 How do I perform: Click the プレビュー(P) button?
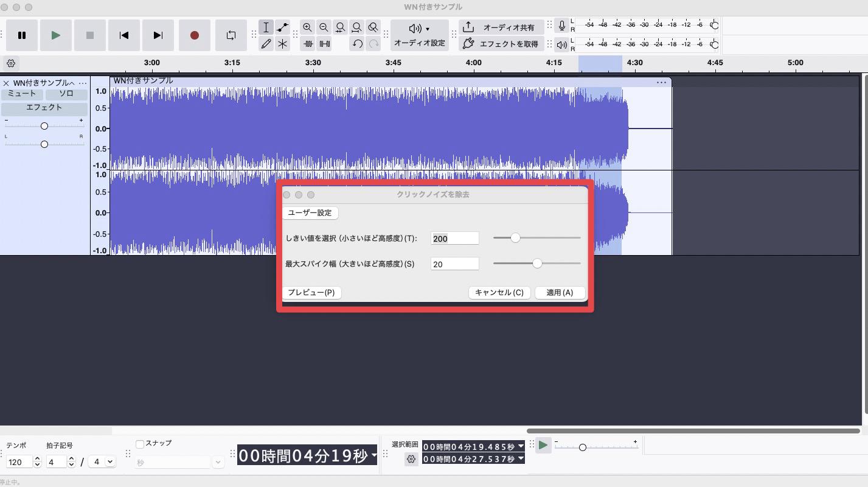tap(311, 293)
